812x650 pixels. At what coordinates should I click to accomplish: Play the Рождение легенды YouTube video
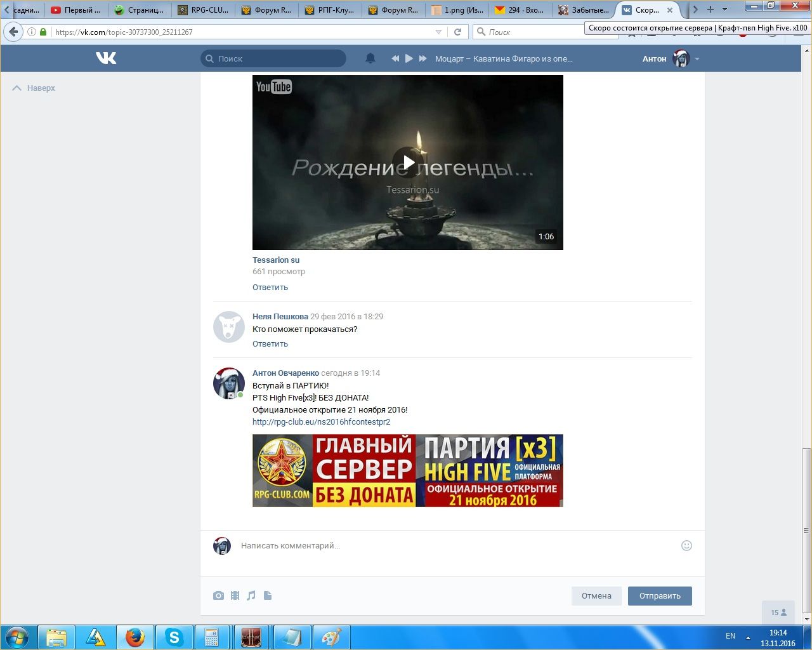(407, 162)
